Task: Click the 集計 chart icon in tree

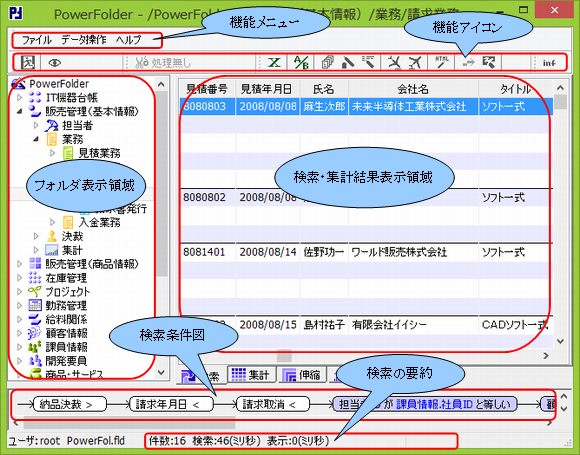Action: (x=52, y=250)
